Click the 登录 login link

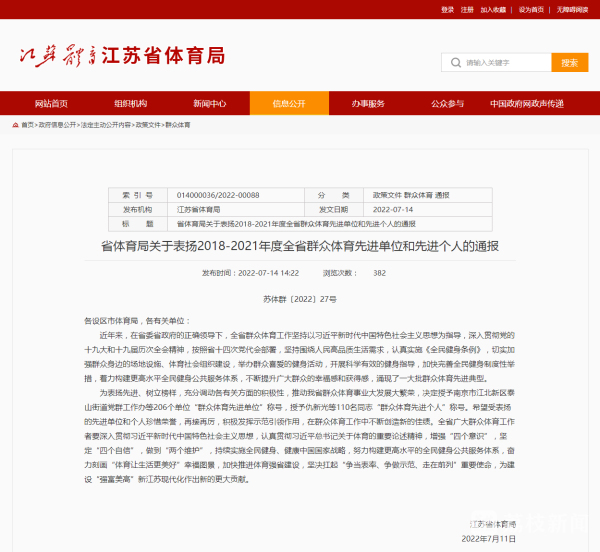pos(447,9)
